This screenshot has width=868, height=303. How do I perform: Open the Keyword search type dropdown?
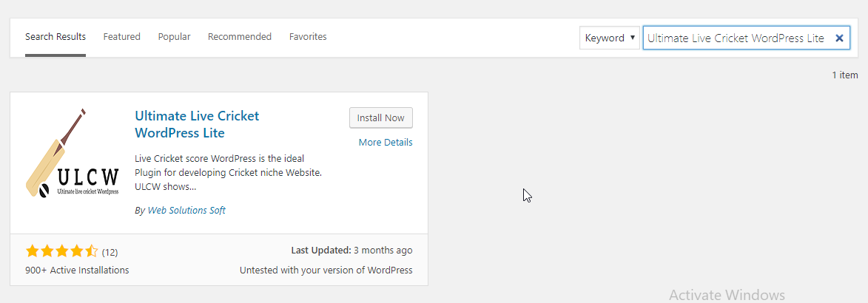(x=610, y=38)
